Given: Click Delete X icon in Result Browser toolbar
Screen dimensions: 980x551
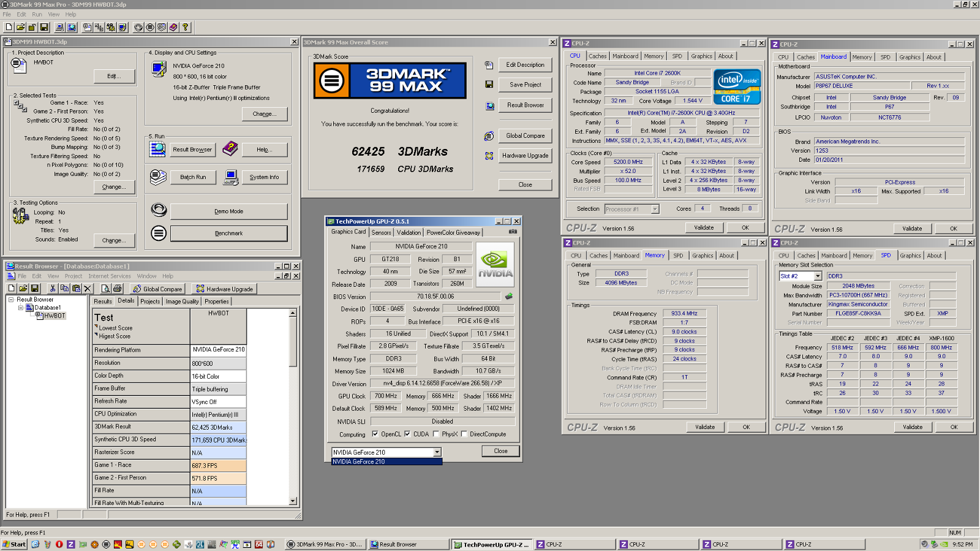Looking at the screenshot, I should pyautogui.click(x=87, y=288).
